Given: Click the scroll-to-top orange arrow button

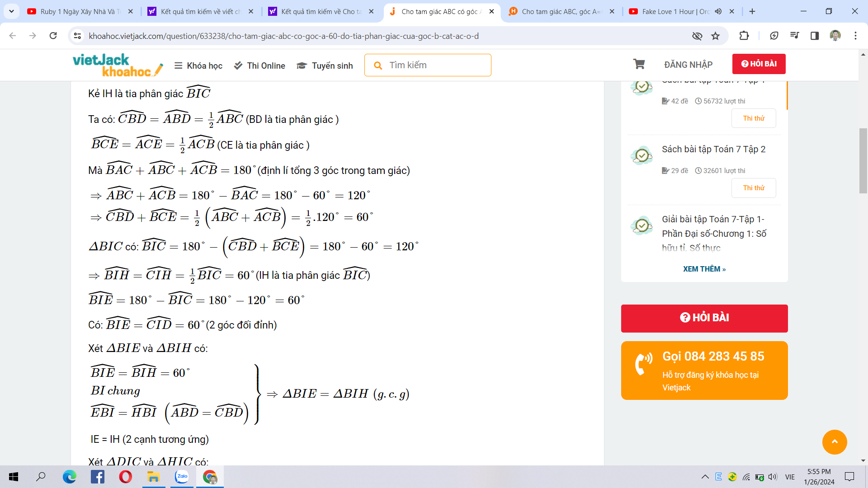Looking at the screenshot, I should click(834, 442).
